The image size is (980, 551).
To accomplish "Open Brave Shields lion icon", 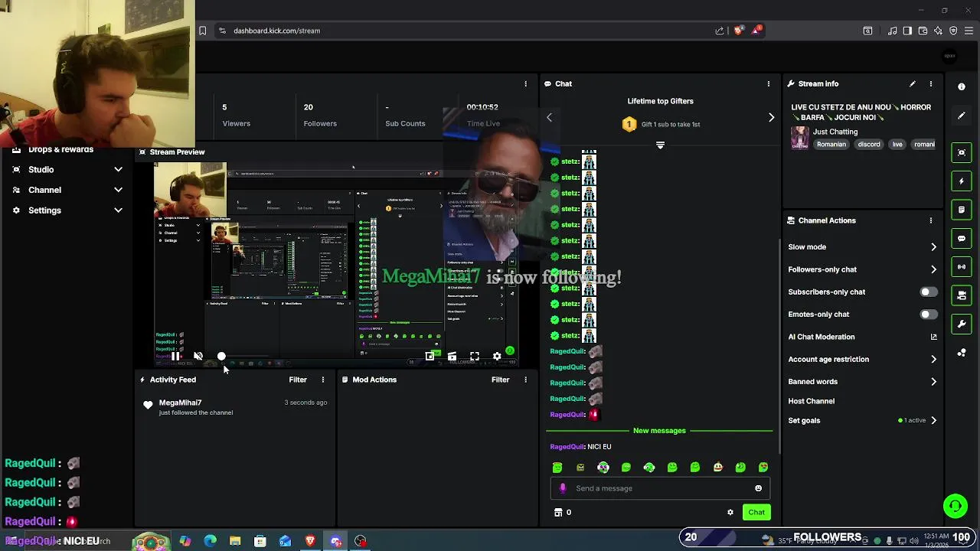I will tap(738, 31).
